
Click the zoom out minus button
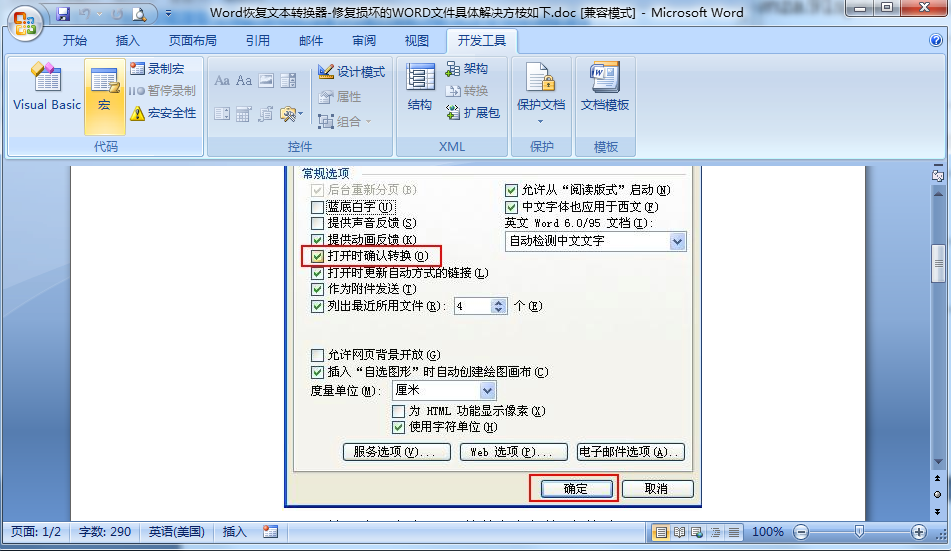(801, 532)
